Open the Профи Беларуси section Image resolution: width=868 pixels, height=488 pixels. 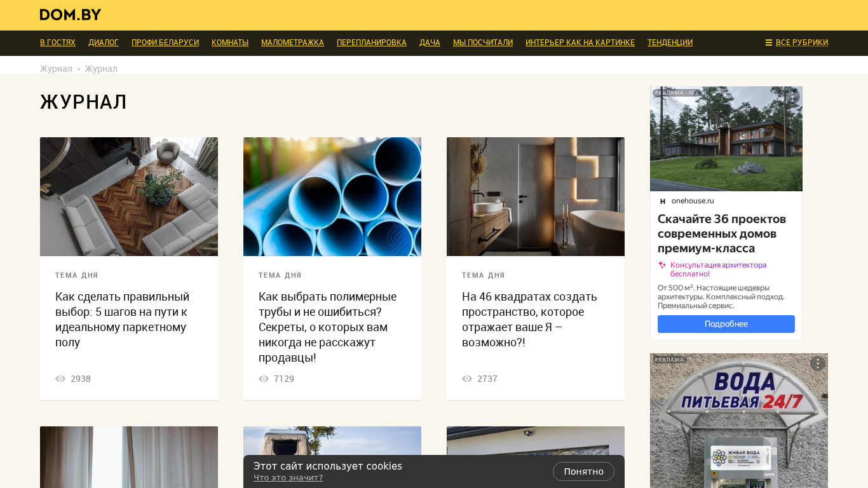pyautogui.click(x=165, y=43)
